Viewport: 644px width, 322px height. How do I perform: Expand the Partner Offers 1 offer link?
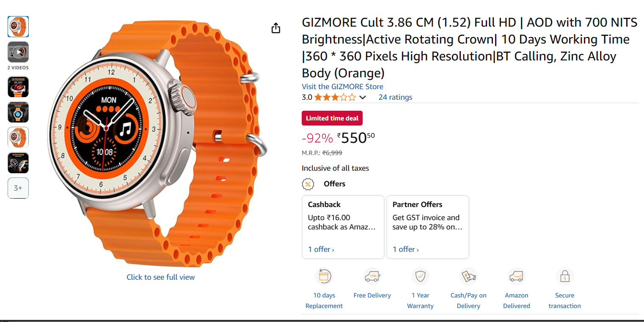click(x=406, y=249)
